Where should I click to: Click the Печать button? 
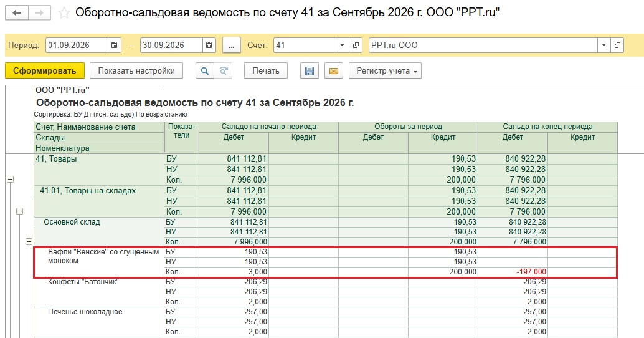point(266,70)
